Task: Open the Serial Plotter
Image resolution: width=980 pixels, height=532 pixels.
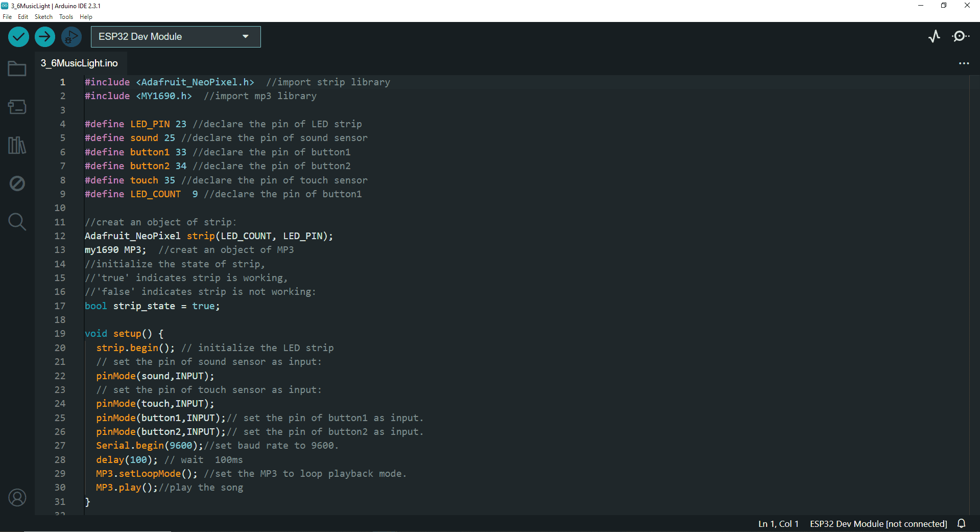Action: (934, 36)
